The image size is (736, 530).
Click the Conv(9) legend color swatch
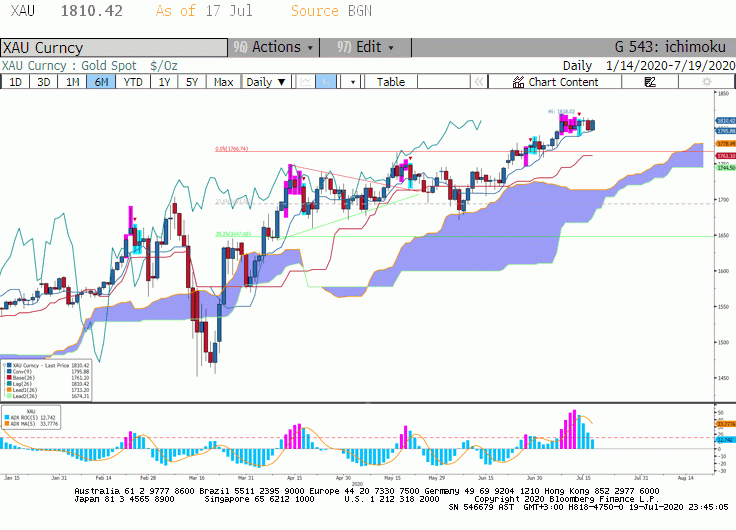pos(9,371)
